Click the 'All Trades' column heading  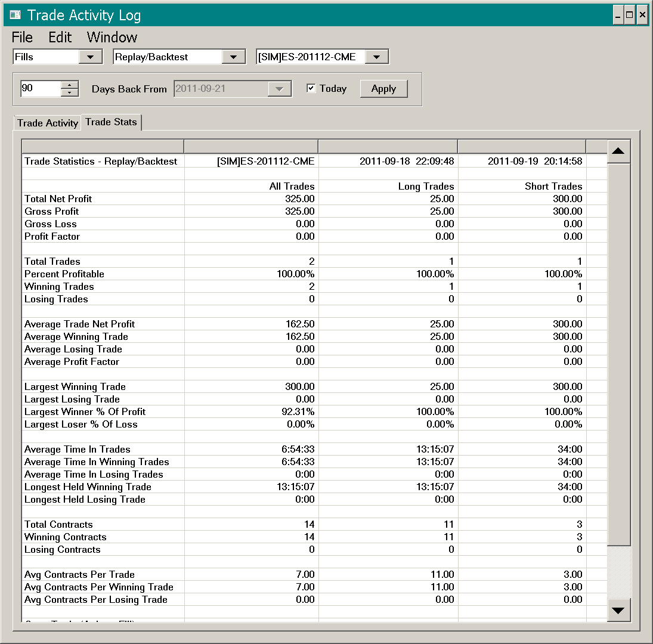click(292, 186)
